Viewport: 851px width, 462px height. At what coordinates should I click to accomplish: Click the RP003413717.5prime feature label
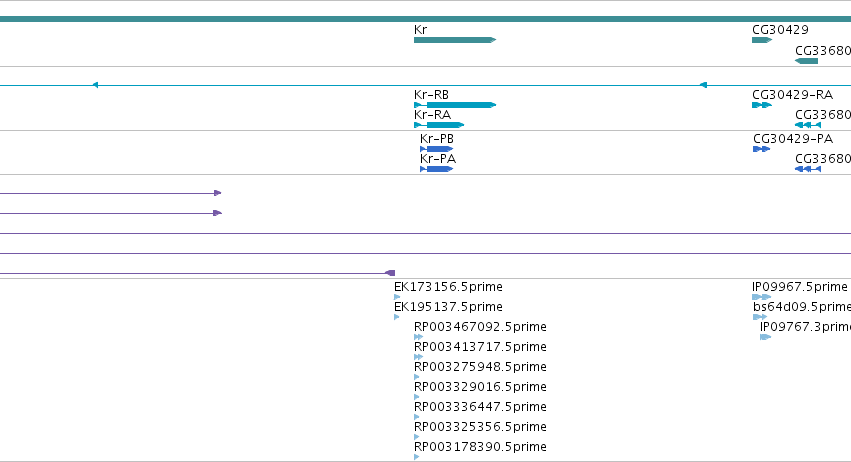pyautogui.click(x=480, y=347)
